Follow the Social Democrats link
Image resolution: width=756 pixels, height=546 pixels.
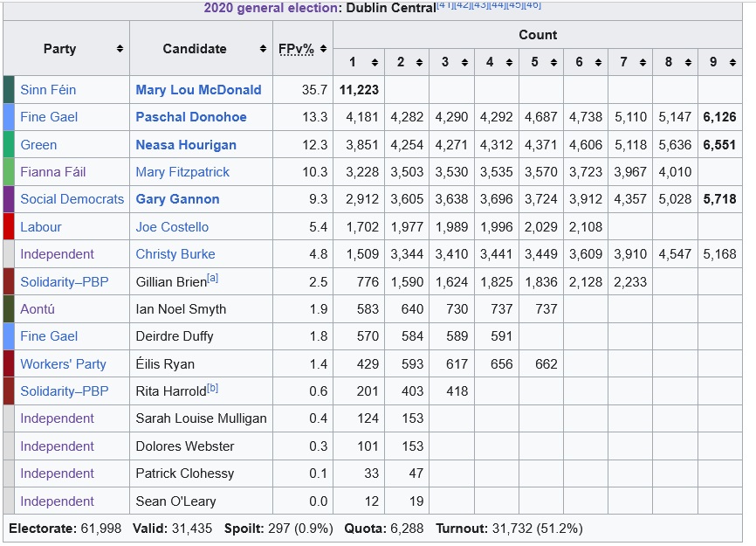point(72,198)
